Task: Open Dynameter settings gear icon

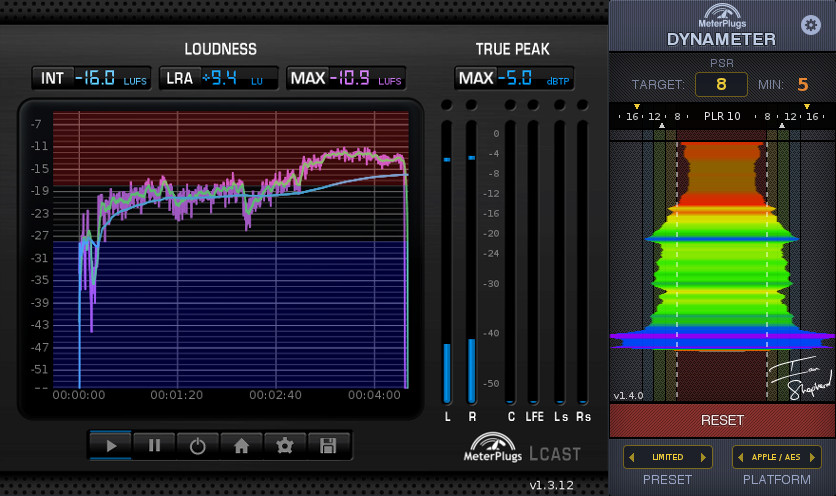Action: tap(811, 25)
